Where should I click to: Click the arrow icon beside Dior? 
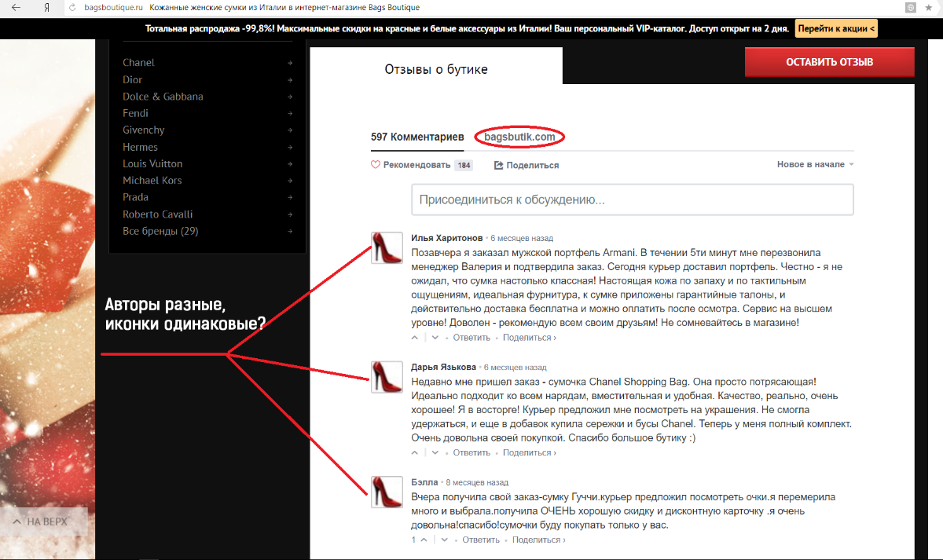(290, 80)
